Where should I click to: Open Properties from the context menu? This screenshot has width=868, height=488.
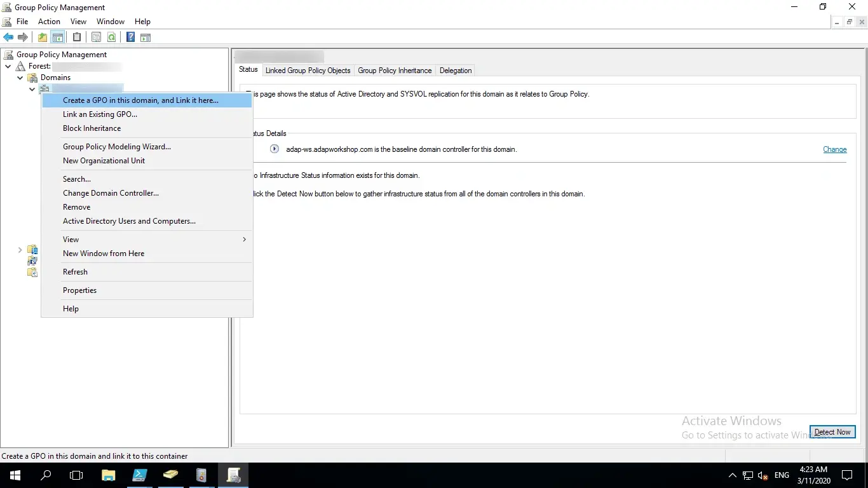pyautogui.click(x=147, y=290)
